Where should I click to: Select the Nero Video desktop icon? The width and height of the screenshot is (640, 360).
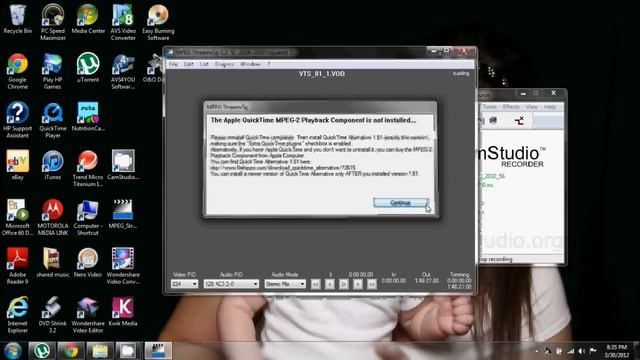coord(88,262)
